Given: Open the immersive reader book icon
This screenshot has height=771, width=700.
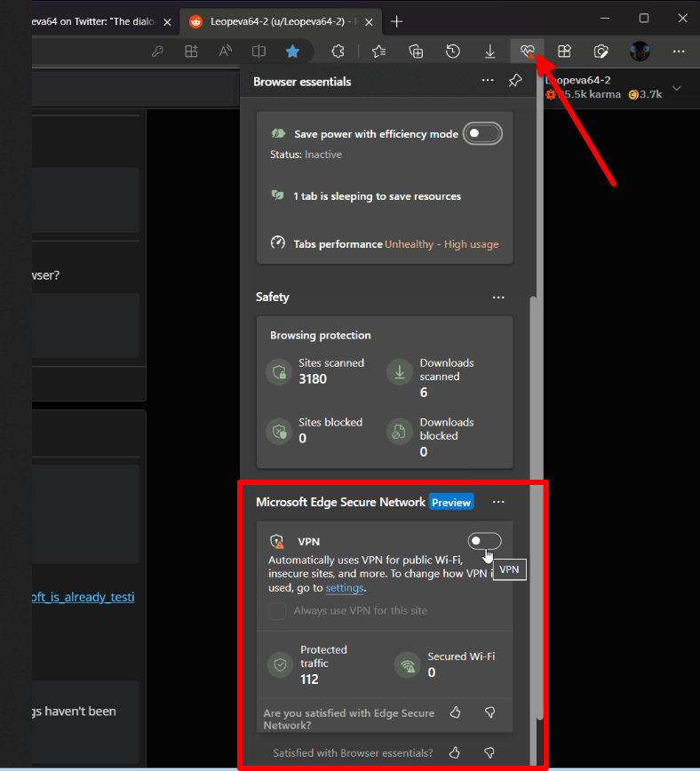Looking at the screenshot, I should click(259, 52).
